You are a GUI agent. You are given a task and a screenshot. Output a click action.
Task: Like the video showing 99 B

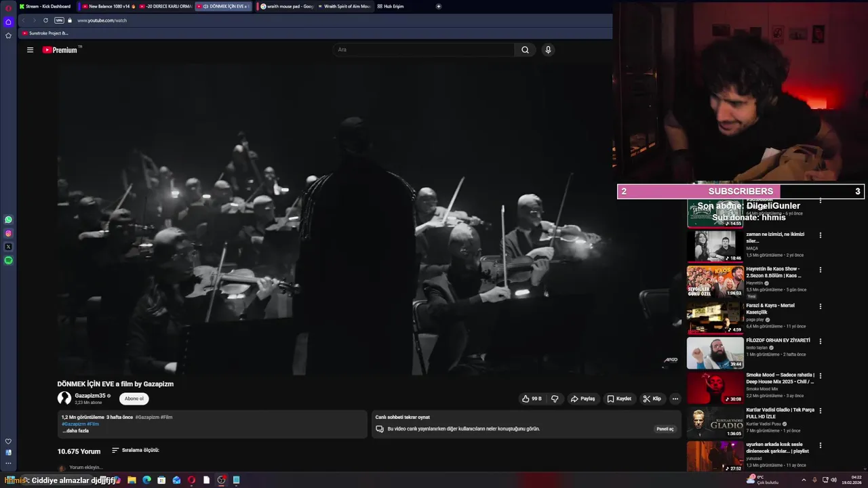point(532,399)
